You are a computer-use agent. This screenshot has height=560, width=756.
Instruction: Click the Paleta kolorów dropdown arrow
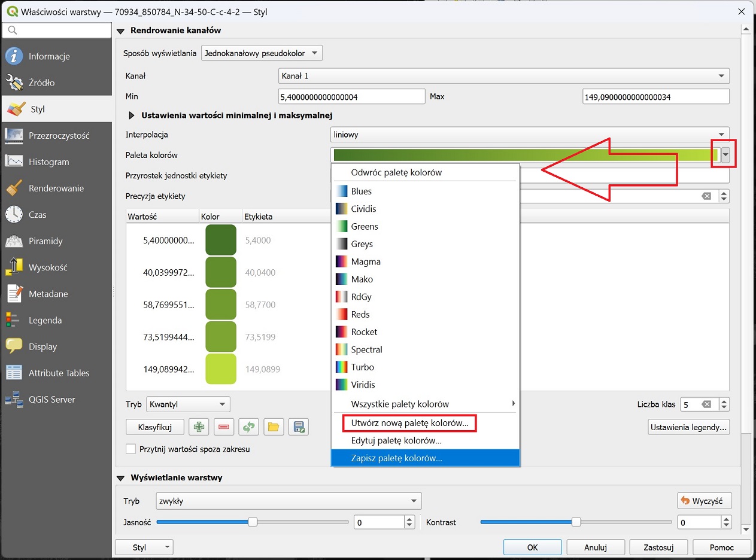point(725,156)
